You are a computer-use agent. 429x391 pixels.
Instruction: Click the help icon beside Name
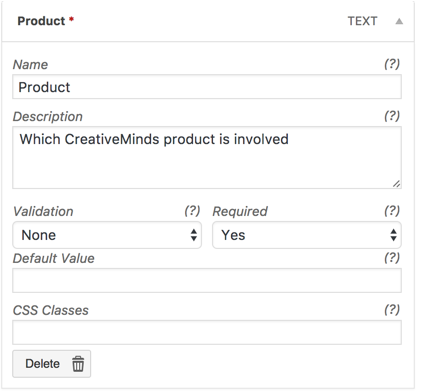392,64
